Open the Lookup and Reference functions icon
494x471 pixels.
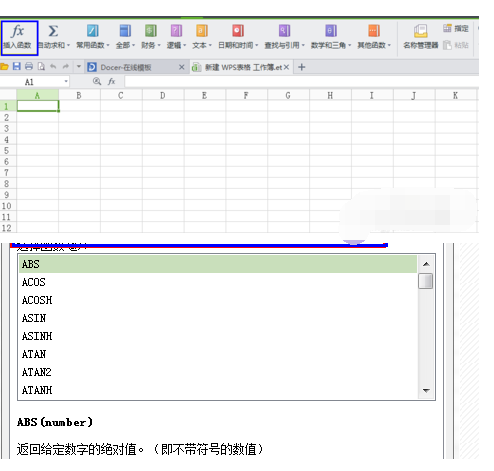(284, 31)
